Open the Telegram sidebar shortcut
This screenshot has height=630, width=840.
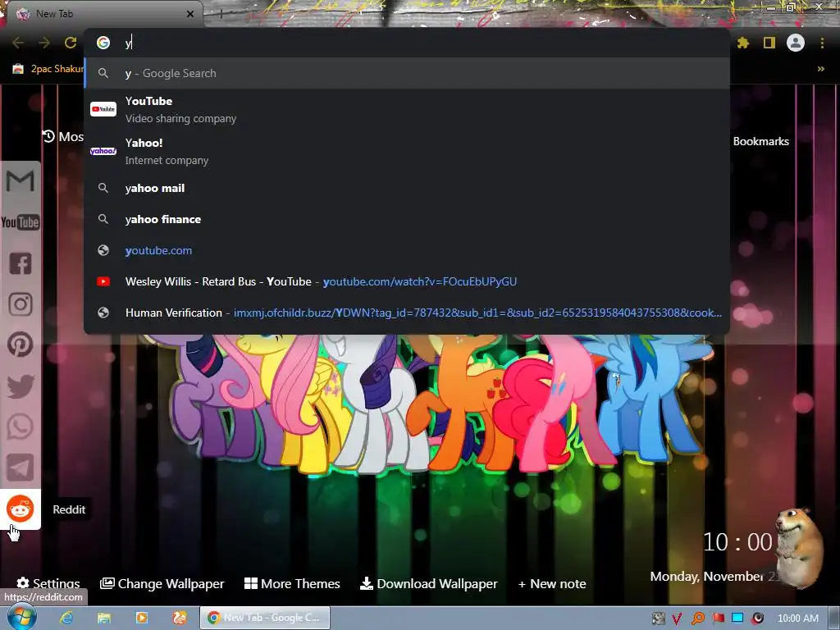[21, 468]
